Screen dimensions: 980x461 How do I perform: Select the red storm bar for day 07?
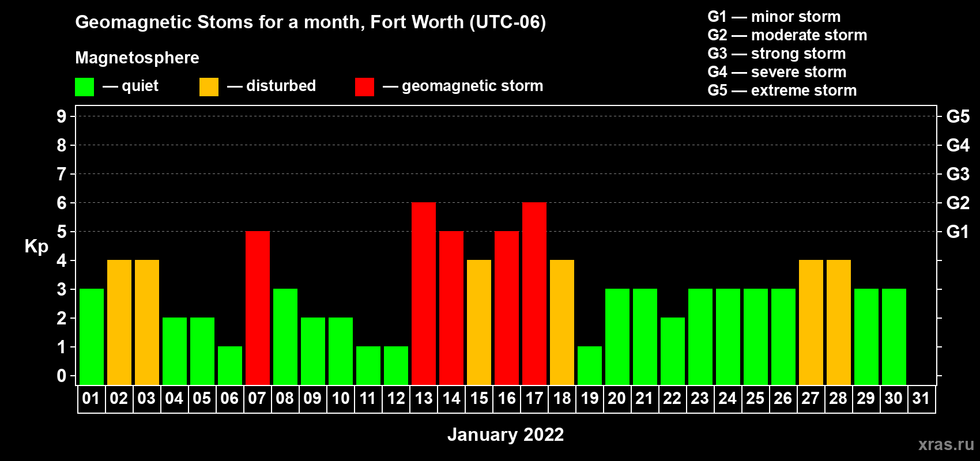click(258, 308)
